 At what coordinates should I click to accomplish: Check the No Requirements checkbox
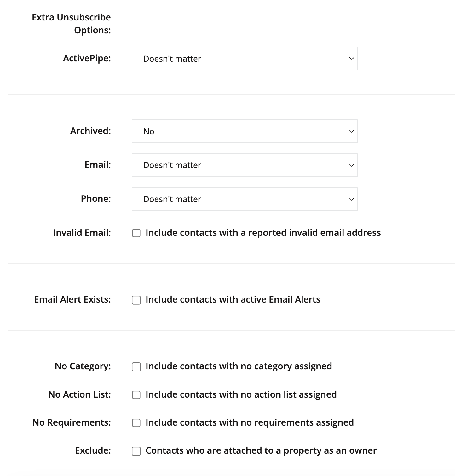[136, 423]
